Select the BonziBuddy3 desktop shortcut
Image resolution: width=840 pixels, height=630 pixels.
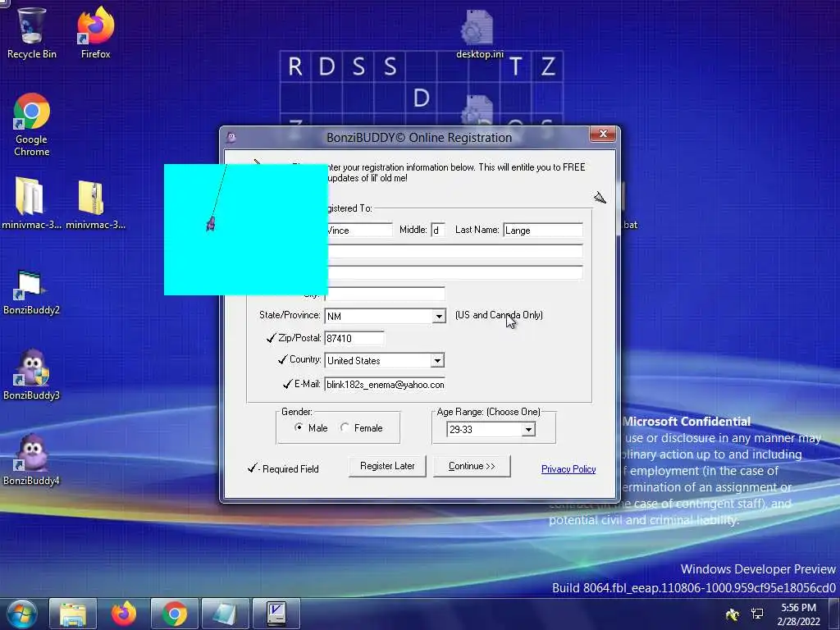point(31,375)
